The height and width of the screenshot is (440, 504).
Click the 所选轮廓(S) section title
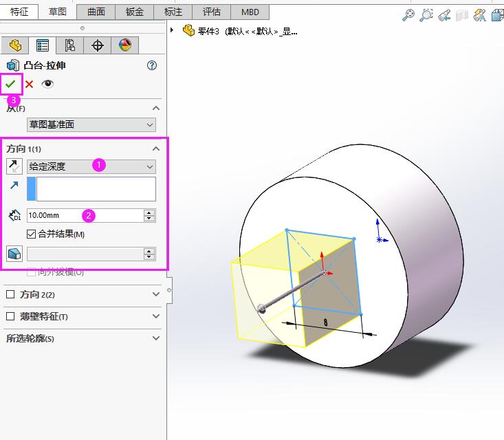30,338
